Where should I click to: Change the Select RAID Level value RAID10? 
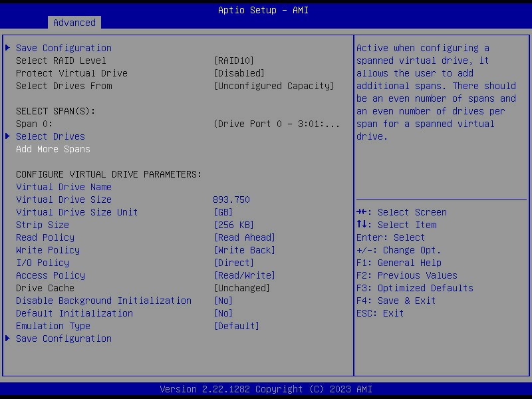point(234,61)
